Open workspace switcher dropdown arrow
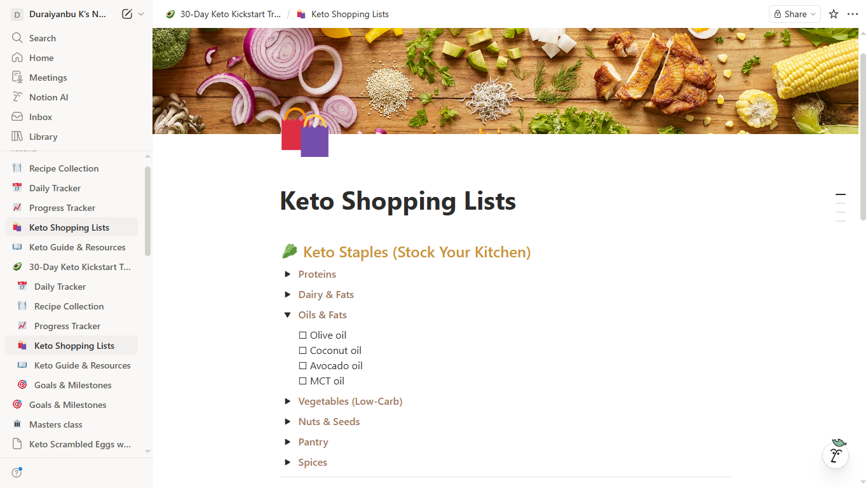This screenshot has height=488, width=868. pyautogui.click(x=141, y=14)
